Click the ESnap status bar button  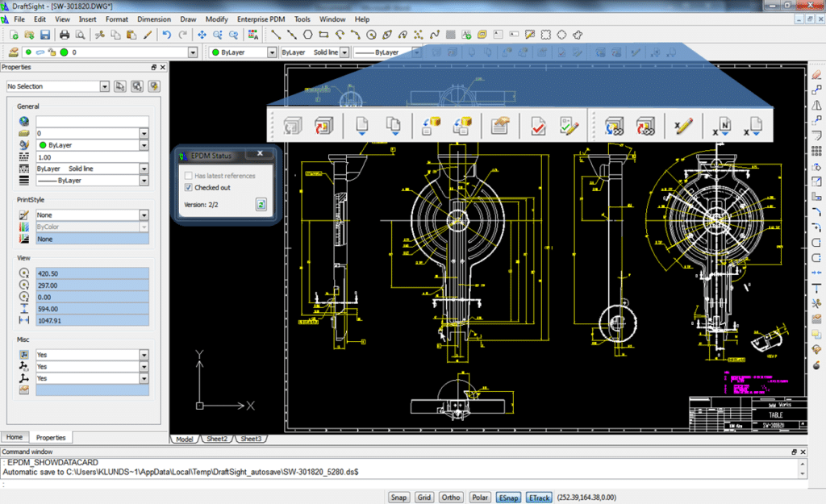tap(508, 497)
